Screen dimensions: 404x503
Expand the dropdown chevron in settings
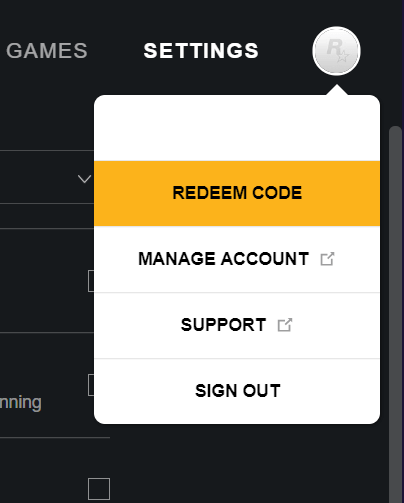(x=84, y=179)
